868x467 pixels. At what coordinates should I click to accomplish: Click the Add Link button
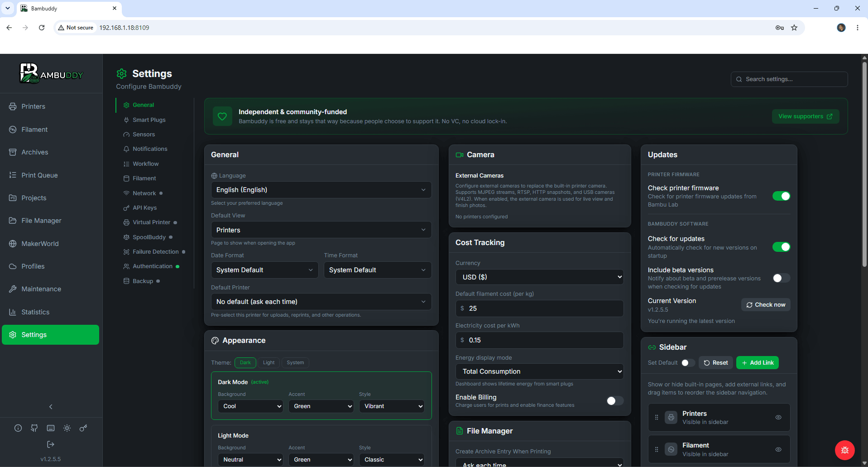pyautogui.click(x=758, y=363)
